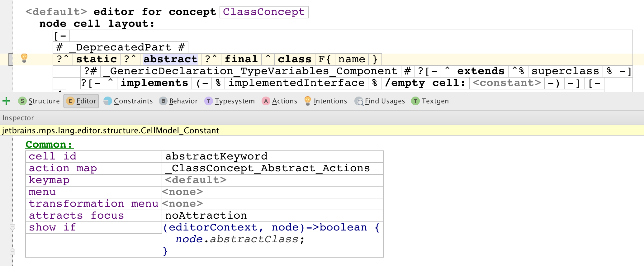This screenshot has height=266, width=644.
Task: Click the Constraints aspect icon
Action: [x=107, y=101]
